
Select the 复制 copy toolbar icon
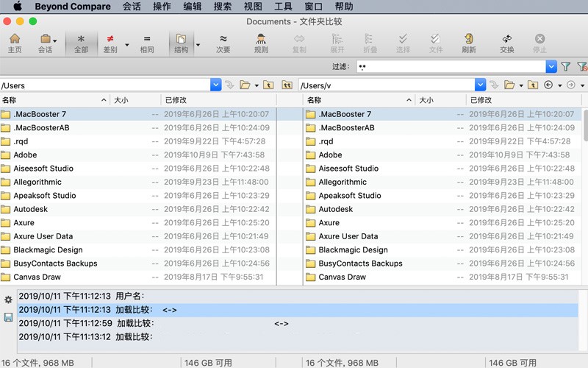[x=299, y=43]
